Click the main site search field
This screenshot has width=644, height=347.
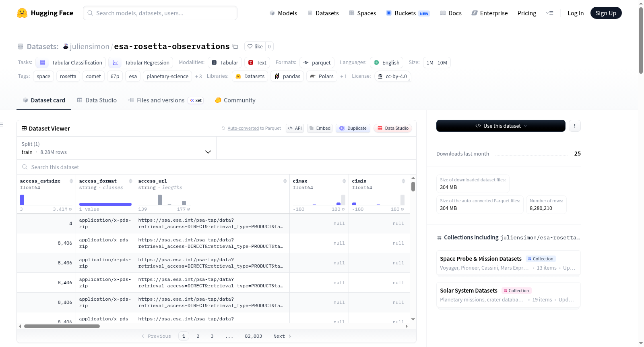pos(160,13)
